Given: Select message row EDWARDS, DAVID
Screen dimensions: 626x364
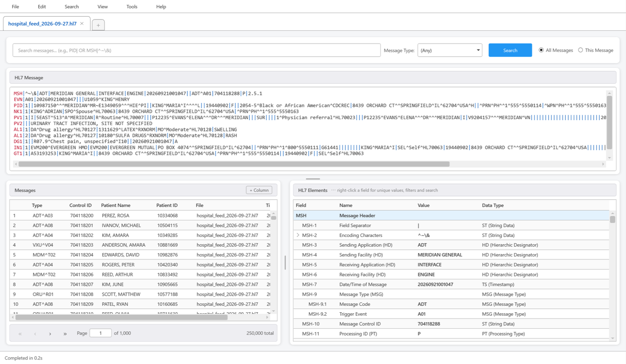Looking at the screenshot, I should click(139, 255).
